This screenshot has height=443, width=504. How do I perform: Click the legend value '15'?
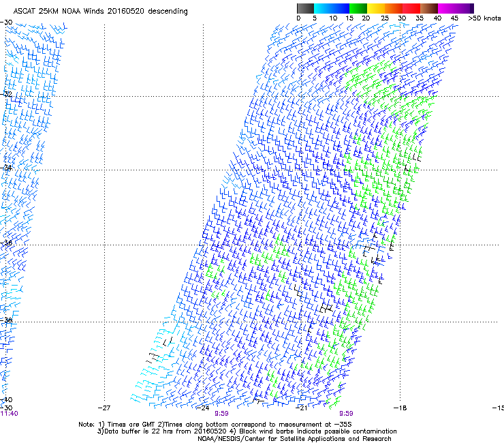[349, 18]
